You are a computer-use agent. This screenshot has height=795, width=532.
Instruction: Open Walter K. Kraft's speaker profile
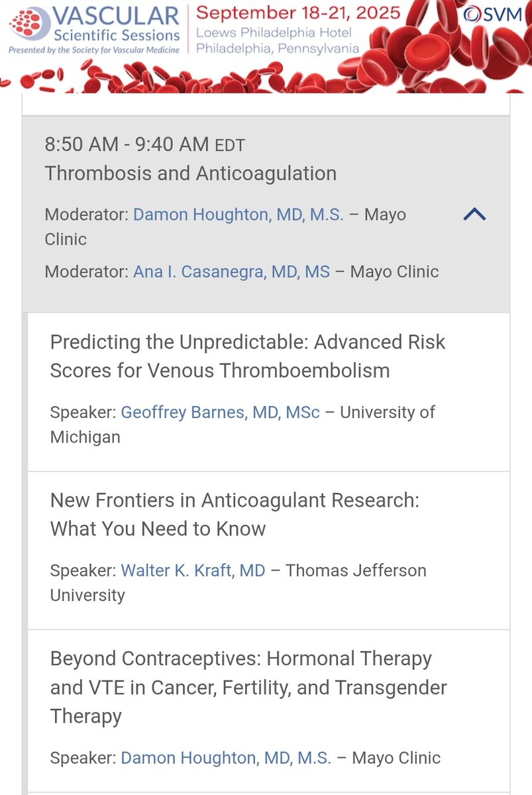[193, 570]
